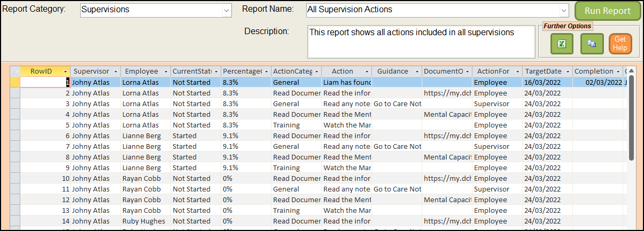Screen dimensions: 644x231
Task: Select the row selector for row 2
Action: point(15,93)
